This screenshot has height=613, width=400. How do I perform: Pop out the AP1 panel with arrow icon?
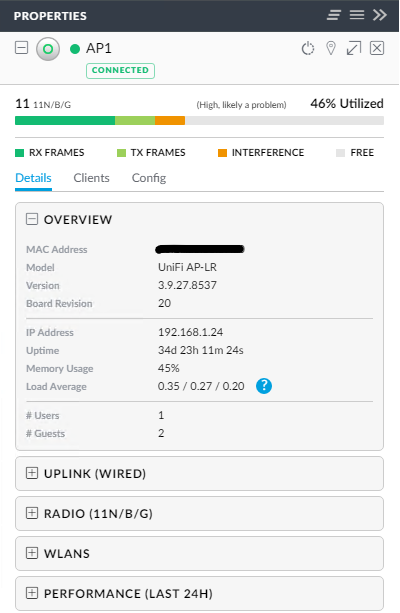pyautogui.click(x=354, y=48)
